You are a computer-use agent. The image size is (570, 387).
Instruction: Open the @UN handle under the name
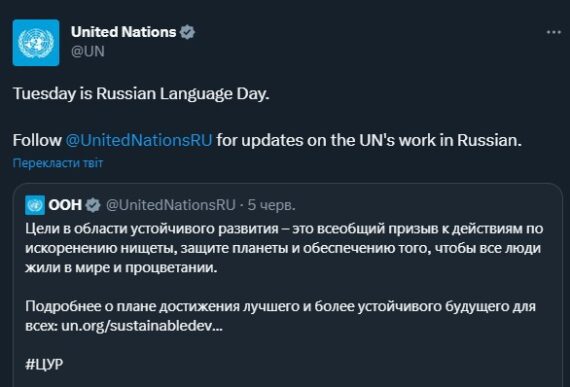[x=88, y=51]
